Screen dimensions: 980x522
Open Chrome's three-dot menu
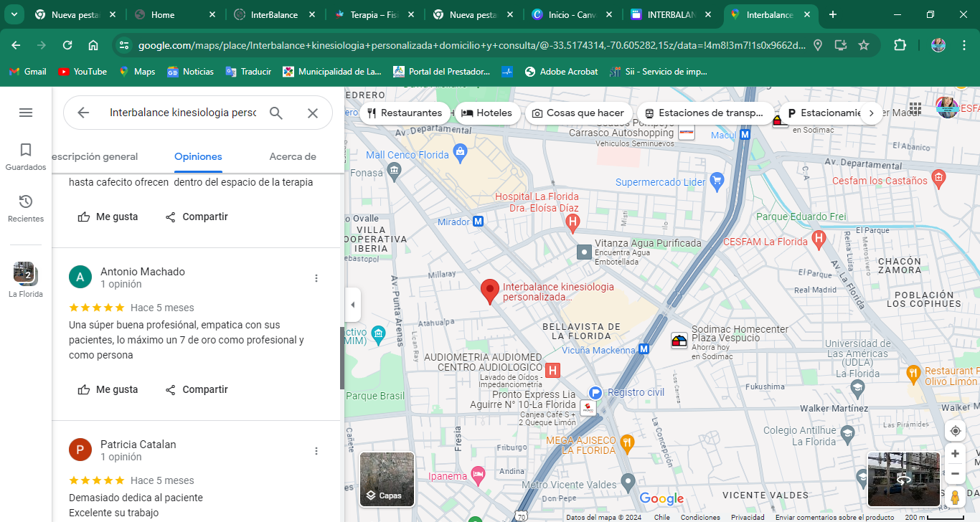964,45
